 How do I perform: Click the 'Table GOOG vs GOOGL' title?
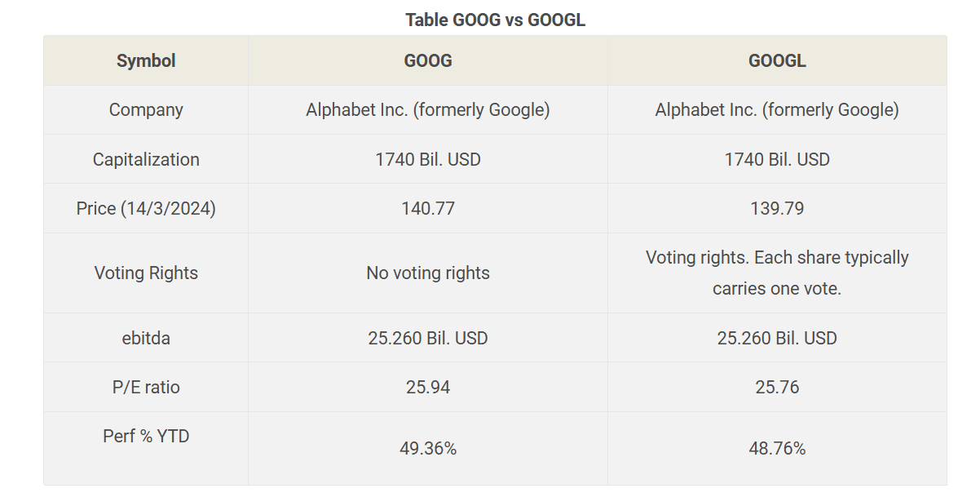[x=495, y=20]
